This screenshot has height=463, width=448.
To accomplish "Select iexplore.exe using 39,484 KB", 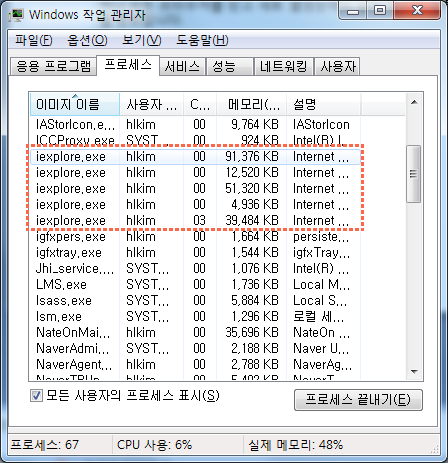I will (x=195, y=220).
